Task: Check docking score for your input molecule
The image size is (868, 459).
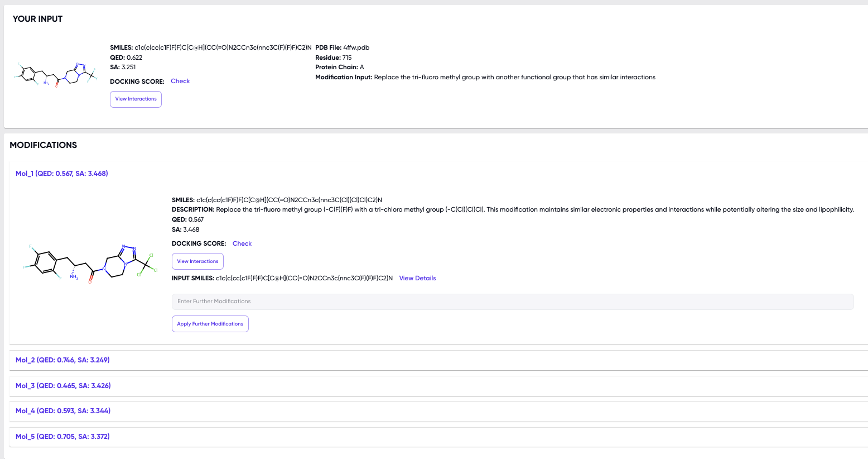Action: pyautogui.click(x=180, y=81)
